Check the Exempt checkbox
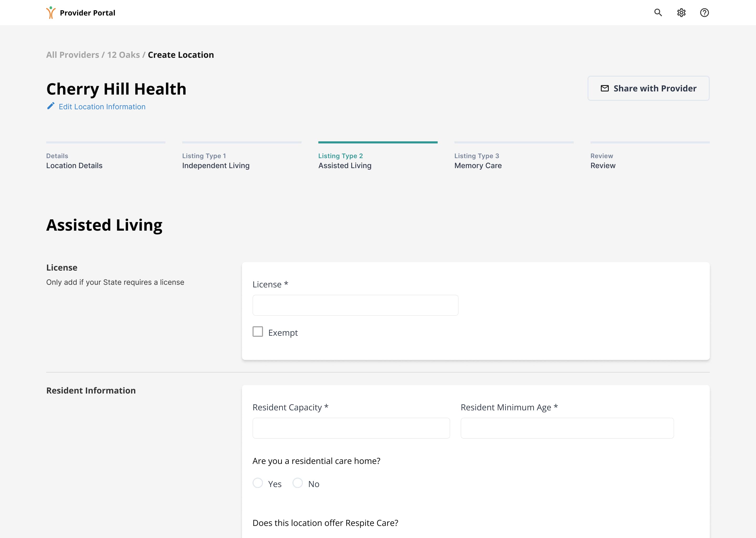The width and height of the screenshot is (756, 538). tap(258, 332)
